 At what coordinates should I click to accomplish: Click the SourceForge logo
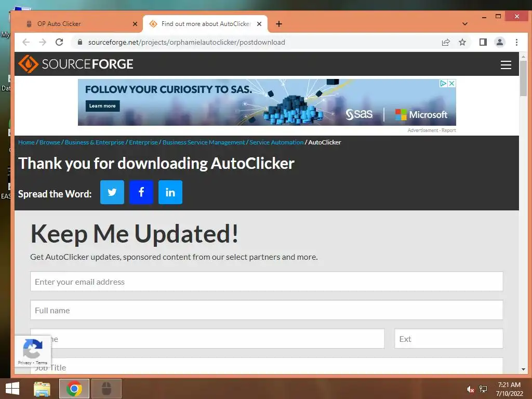tap(76, 64)
